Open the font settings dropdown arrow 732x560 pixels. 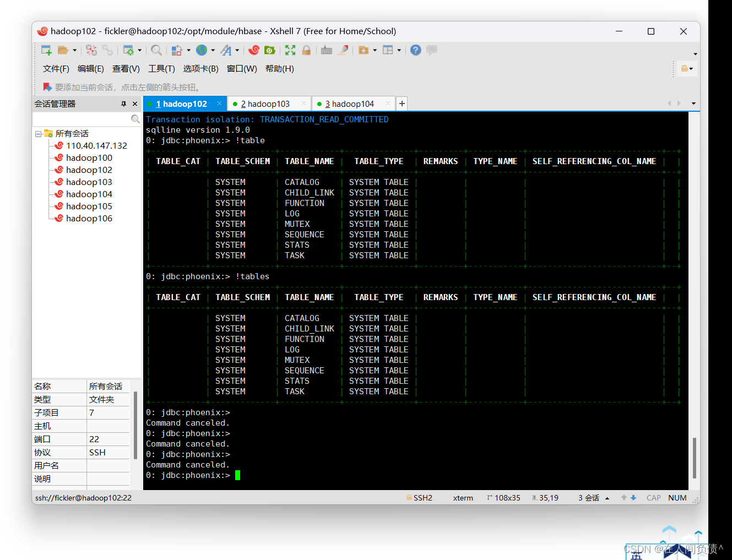tap(237, 50)
